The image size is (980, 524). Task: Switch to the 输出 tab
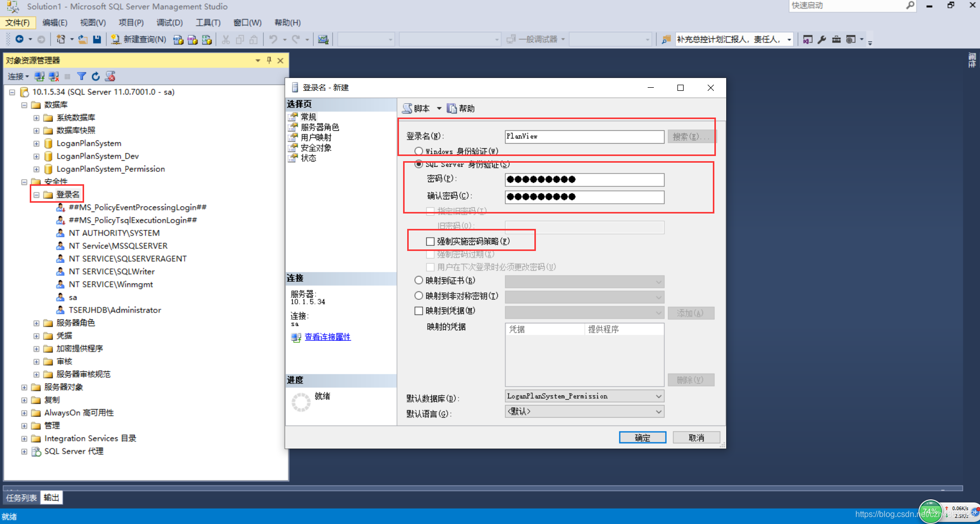(x=51, y=497)
